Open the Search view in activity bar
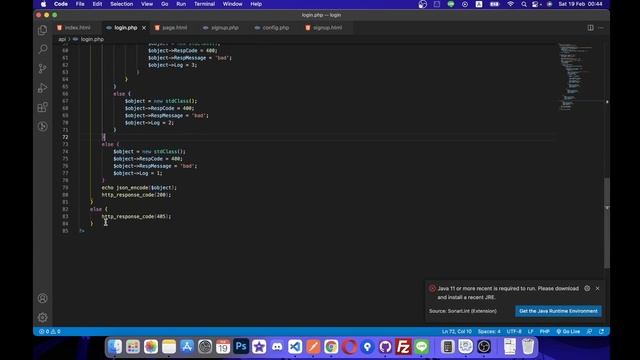Image resolution: width=640 pixels, height=360 pixels. pyautogui.click(x=42, y=49)
